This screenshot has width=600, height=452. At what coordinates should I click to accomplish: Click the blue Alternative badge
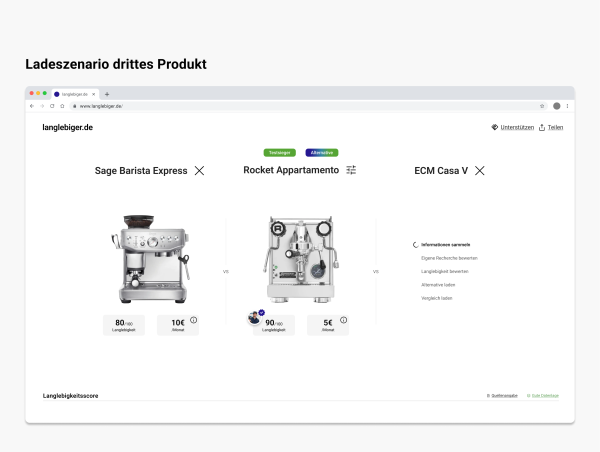tap(322, 153)
